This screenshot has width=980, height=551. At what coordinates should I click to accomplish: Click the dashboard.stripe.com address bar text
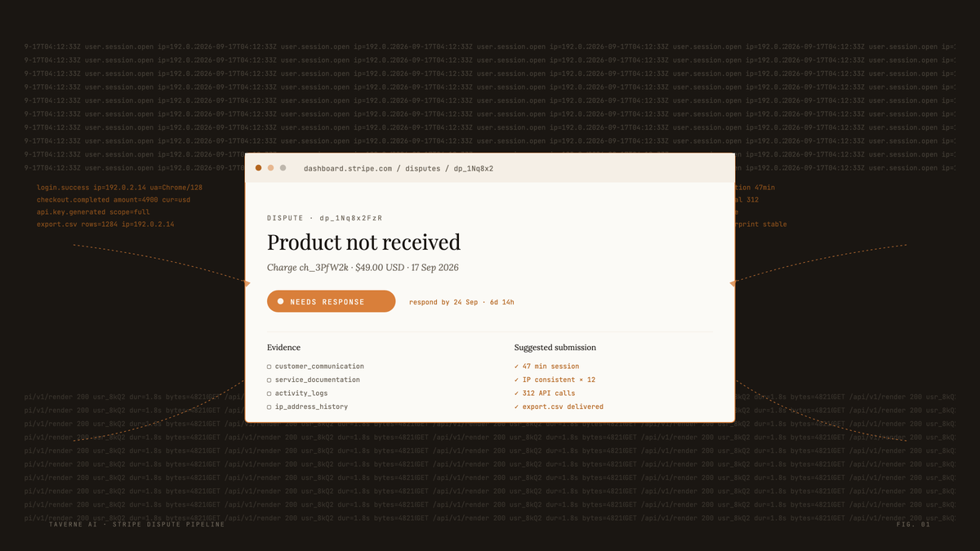pyautogui.click(x=399, y=168)
